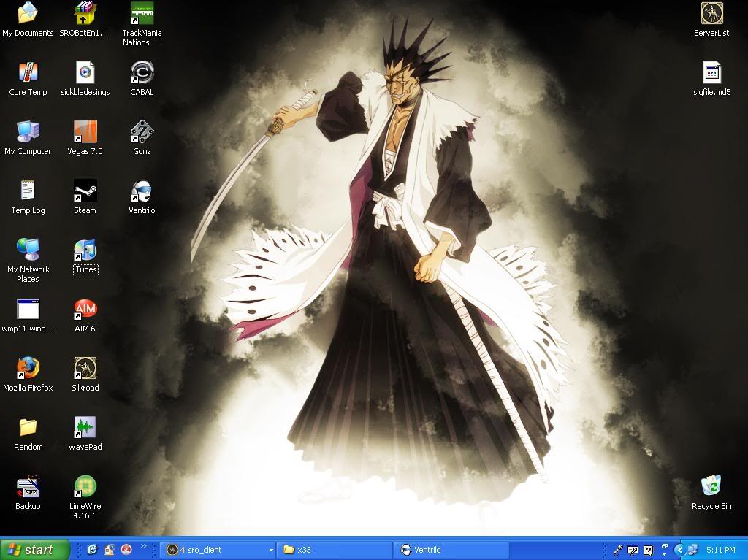This screenshot has height=560, width=748.
Task: Open the My Documents desktop icon
Action: [28, 19]
